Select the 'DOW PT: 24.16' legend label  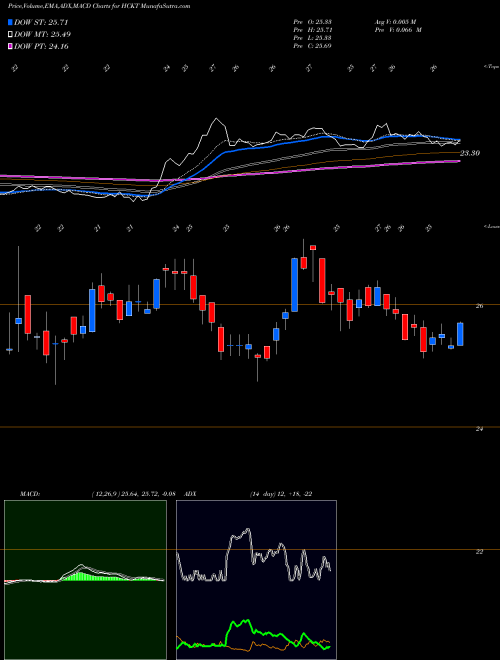(41, 46)
